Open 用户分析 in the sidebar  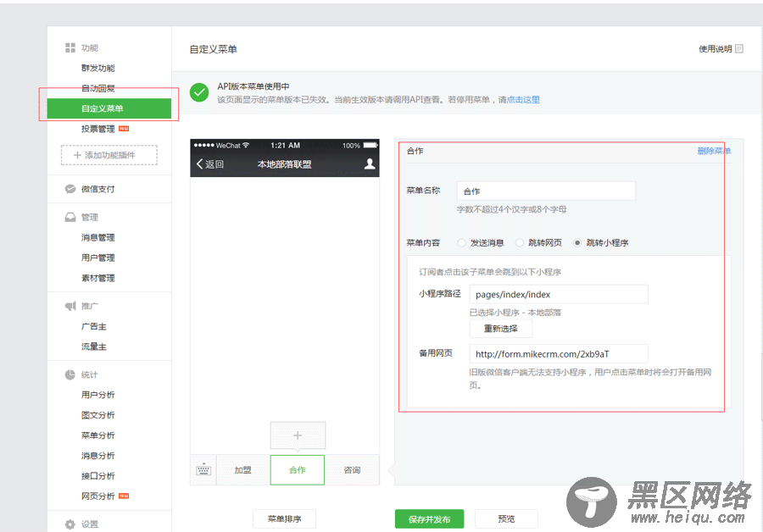click(x=97, y=395)
